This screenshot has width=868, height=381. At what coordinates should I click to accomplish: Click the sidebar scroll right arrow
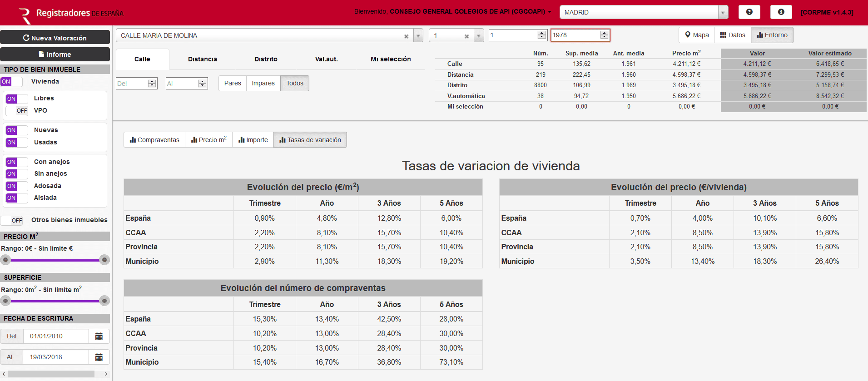106,374
